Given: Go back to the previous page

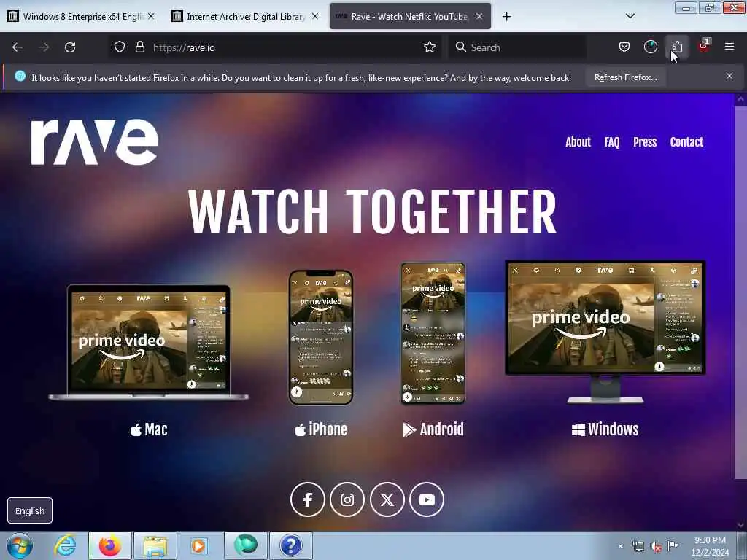Looking at the screenshot, I should click(x=18, y=47).
